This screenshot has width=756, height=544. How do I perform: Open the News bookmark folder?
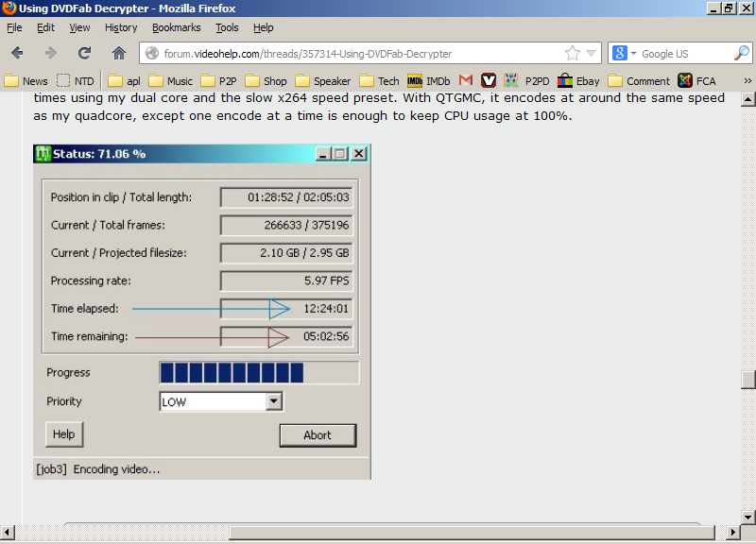[26, 81]
